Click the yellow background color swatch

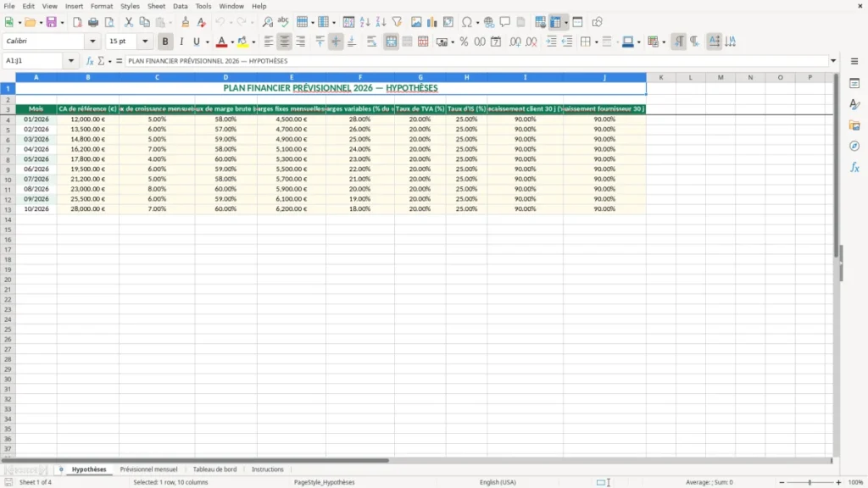point(242,42)
